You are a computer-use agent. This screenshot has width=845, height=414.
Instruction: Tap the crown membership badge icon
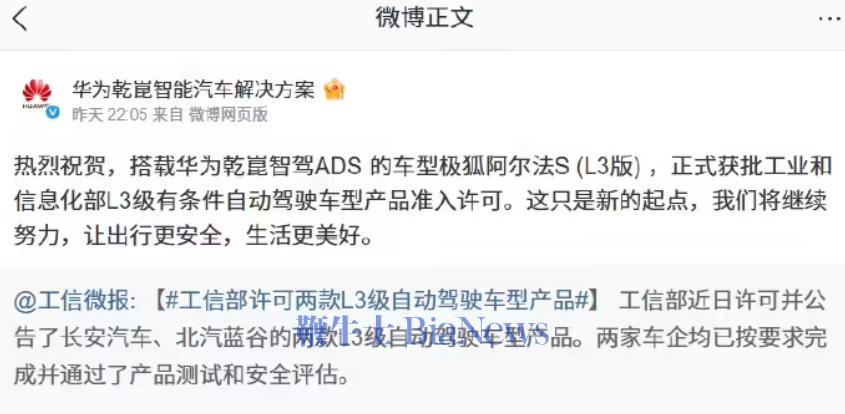tap(334, 89)
